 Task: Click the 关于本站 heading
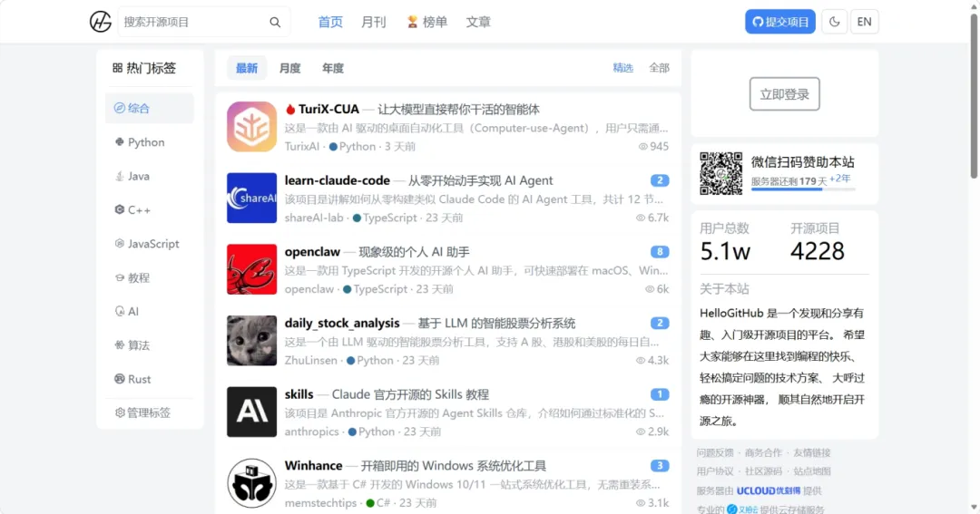(x=724, y=289)
